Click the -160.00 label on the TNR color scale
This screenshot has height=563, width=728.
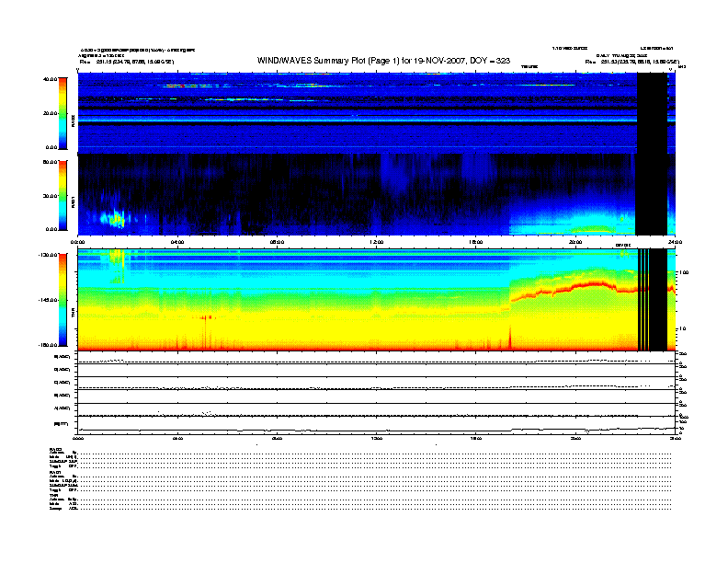coord(49,345)
